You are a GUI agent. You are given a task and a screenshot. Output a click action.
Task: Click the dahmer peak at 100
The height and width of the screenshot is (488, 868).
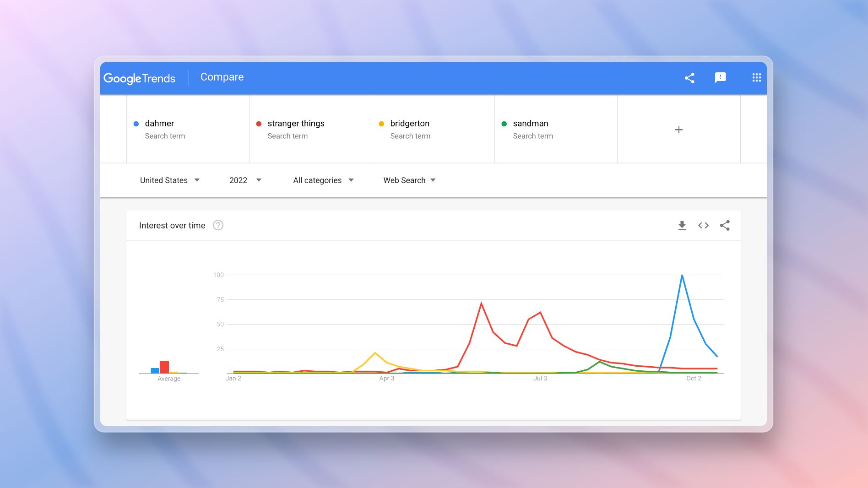click(682, 275)
